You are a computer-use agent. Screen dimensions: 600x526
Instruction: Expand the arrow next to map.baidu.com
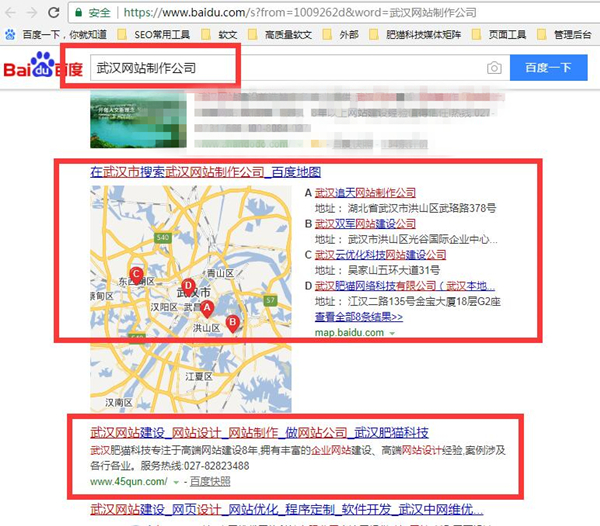[x=392, y=334]
